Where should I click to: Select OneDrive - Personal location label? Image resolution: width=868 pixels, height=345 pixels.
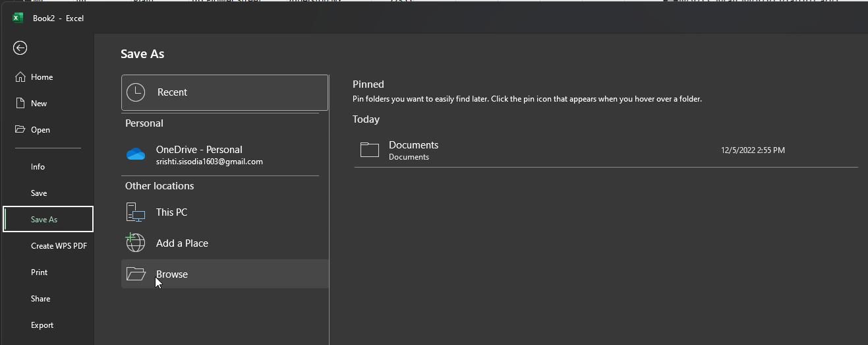(199, 150)
